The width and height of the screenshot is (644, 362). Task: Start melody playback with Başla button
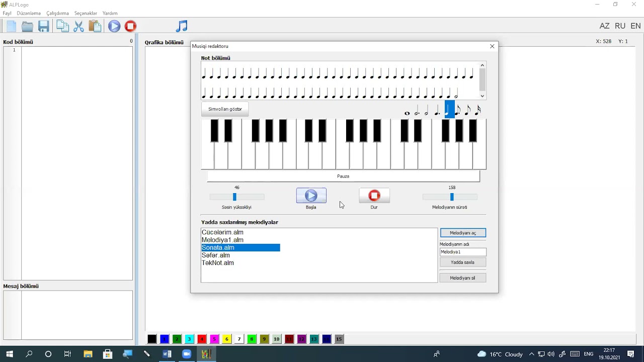pyautogui.click(x=311, y=196)
